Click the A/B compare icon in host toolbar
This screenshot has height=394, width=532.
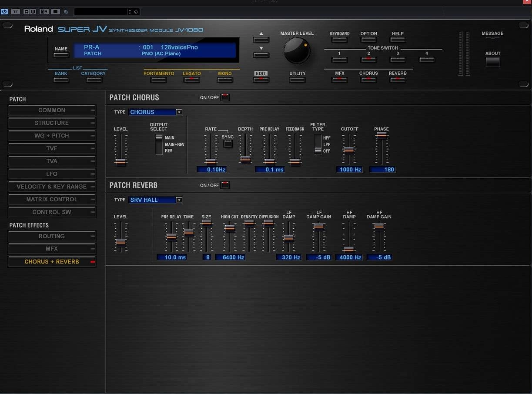44,11
